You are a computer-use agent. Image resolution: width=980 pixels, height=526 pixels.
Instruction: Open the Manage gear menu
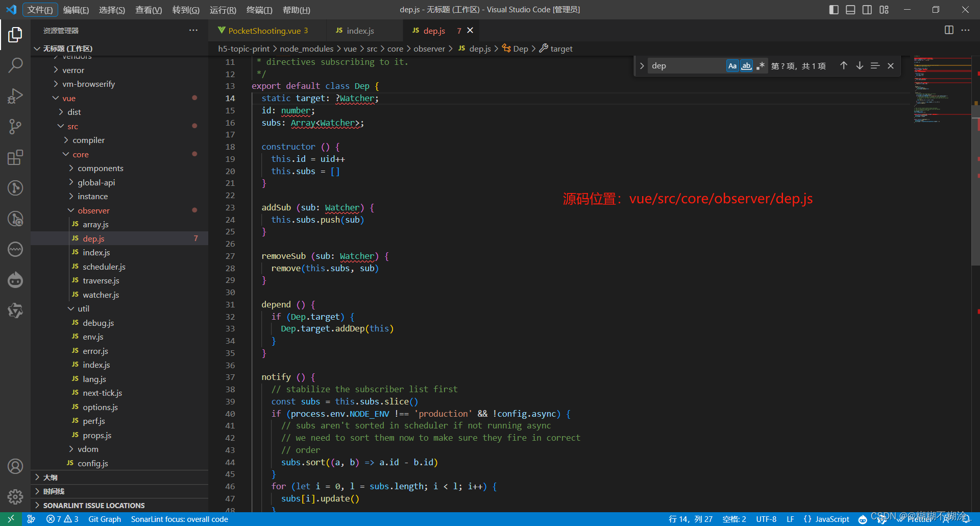coord(15,496)
